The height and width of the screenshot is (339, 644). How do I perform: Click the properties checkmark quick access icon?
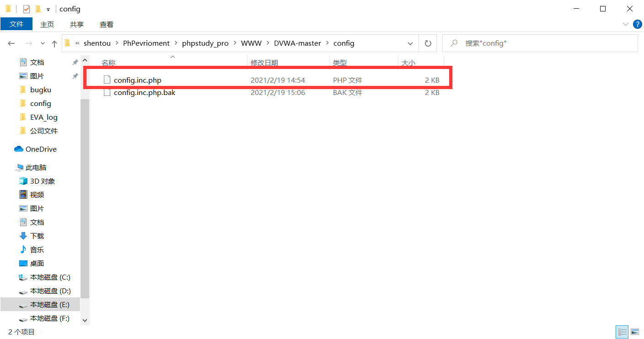[x=27, y=9]
